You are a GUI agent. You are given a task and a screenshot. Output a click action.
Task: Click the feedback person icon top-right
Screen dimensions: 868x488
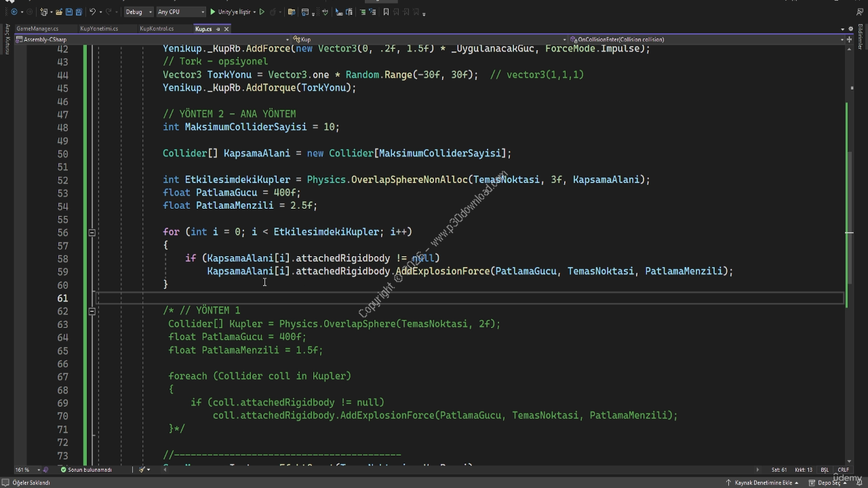coord(860,12)
